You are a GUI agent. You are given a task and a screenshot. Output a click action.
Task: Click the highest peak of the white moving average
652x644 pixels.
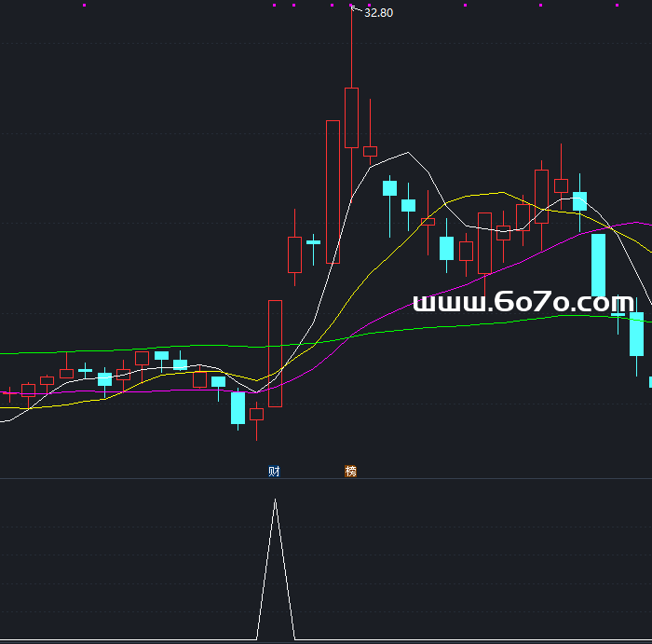click(x=407, y=153)
